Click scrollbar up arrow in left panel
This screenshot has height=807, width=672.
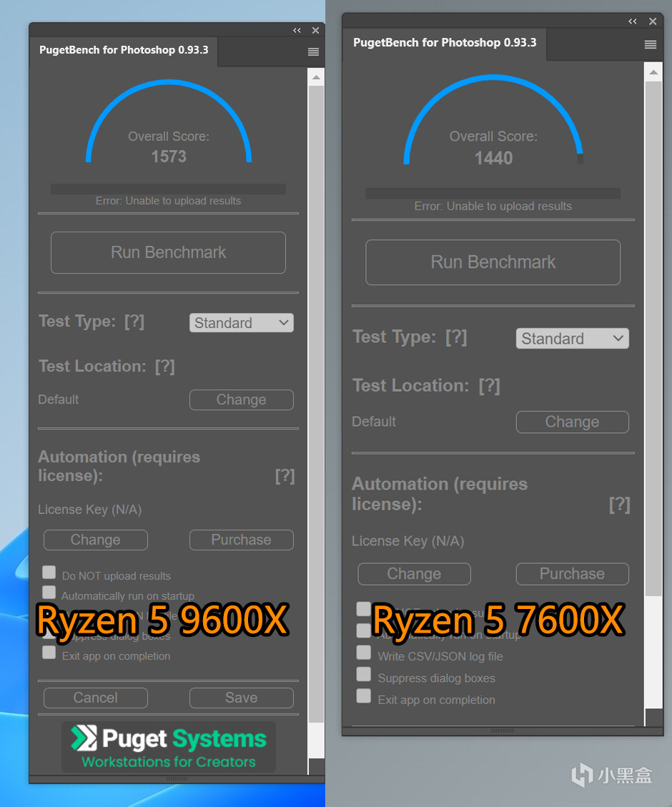316,78
